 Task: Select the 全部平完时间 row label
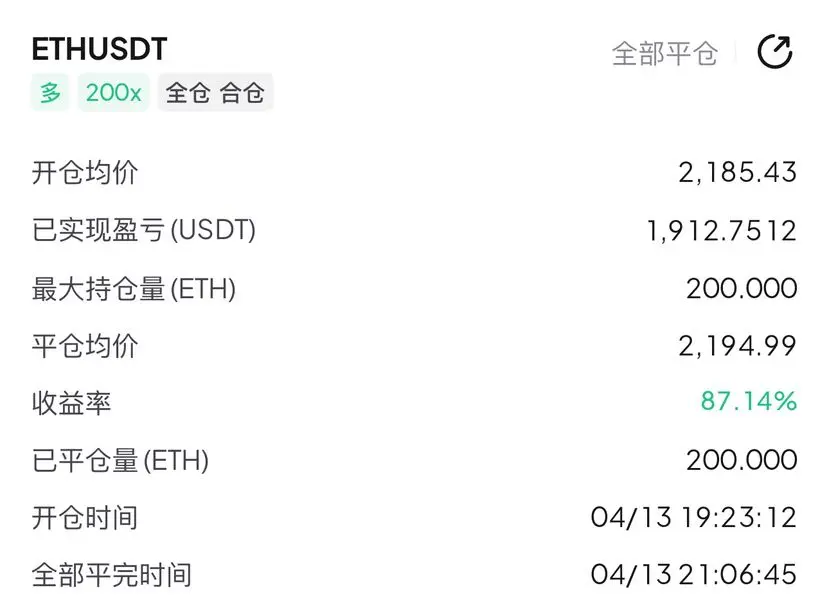(112, 575)
